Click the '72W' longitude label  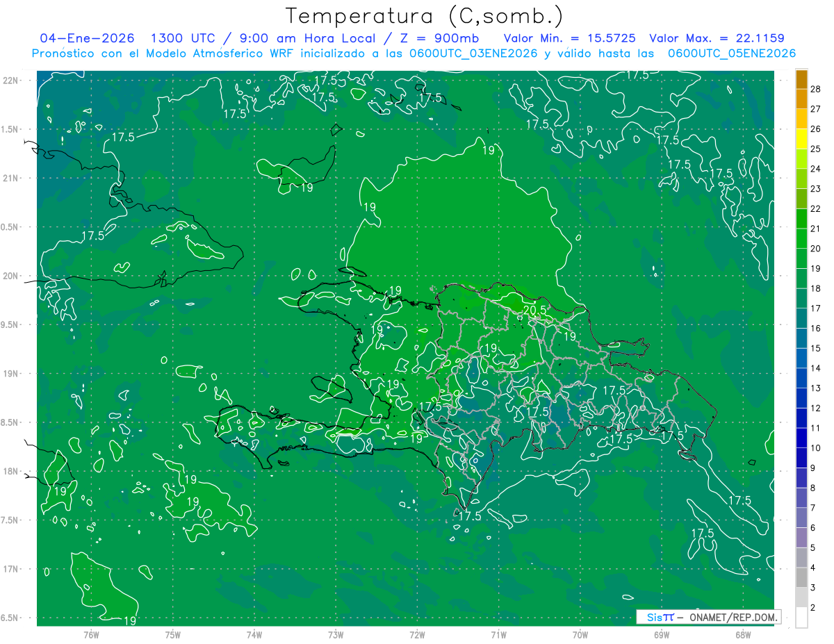coord(417,634)
